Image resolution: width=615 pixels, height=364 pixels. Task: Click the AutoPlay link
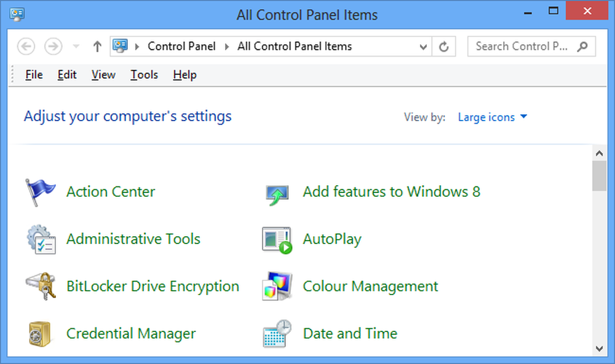point(332,239)
